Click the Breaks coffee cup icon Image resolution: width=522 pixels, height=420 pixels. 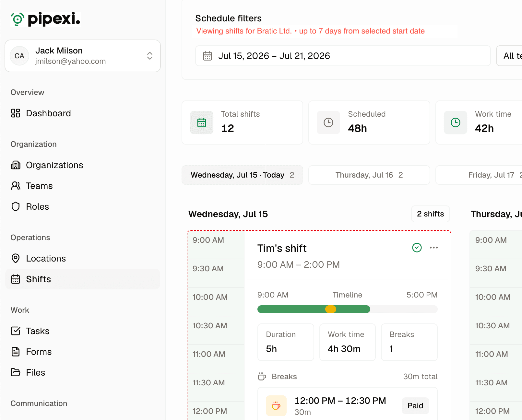[x=262, y=377]
